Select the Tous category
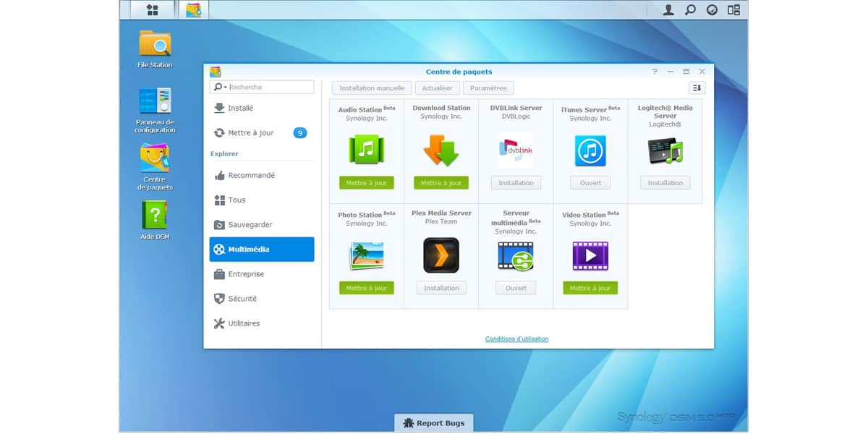This screenshot has width=868, height=434. pyautogui.click(x=262, y=200)
